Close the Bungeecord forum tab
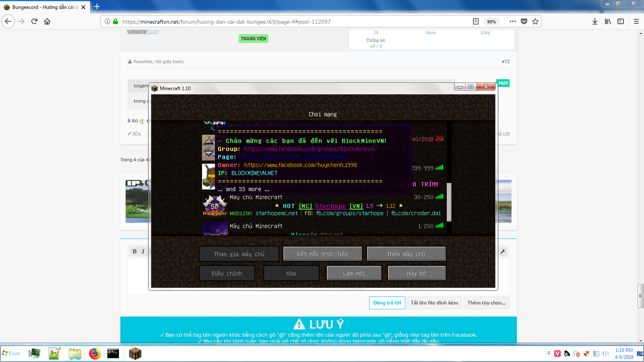 click(x=83, y=7)
